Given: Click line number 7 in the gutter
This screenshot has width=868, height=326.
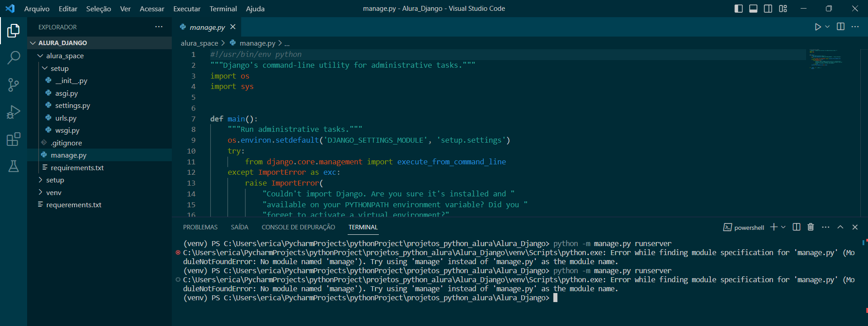Looking at the screenshot, I should (x=193, y=119).
